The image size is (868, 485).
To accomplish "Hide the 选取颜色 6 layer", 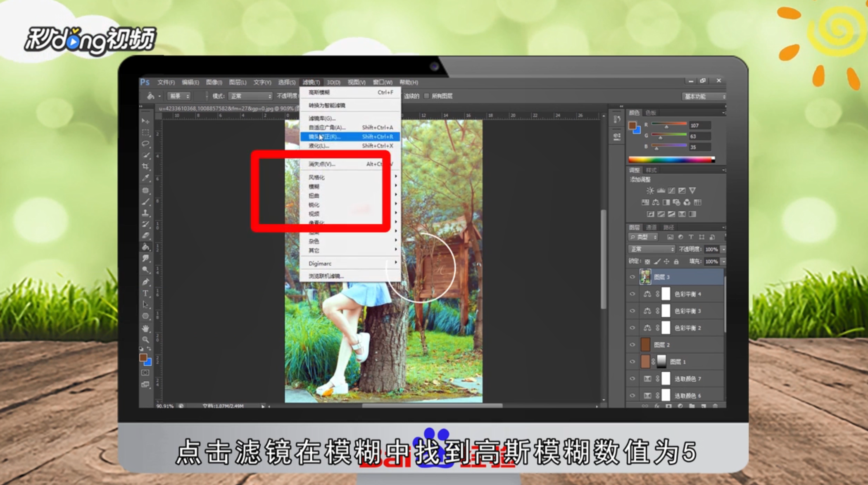I will [632, 396].
